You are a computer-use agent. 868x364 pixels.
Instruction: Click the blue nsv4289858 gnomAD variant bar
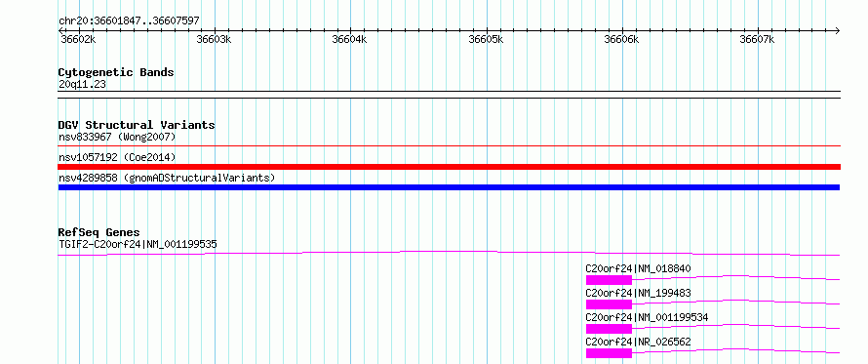[x=449, y=187]
